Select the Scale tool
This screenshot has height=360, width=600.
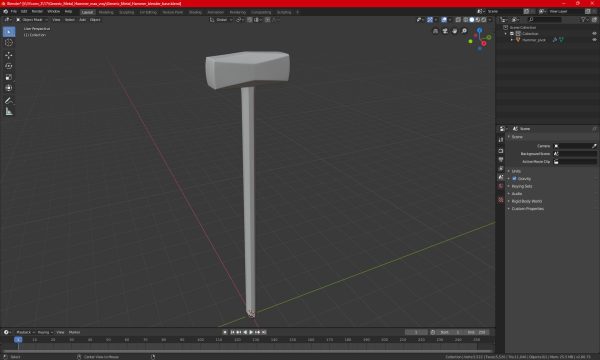click(9, 77)
